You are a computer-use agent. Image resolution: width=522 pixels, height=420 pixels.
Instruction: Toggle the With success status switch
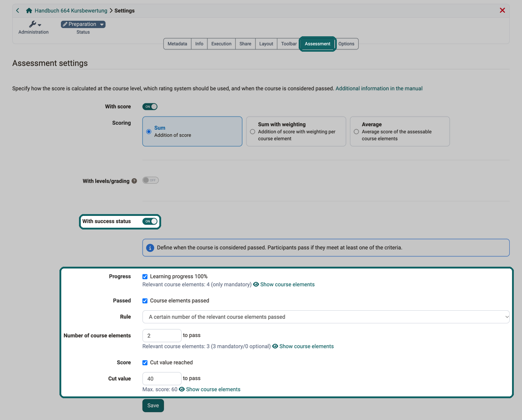150,221
